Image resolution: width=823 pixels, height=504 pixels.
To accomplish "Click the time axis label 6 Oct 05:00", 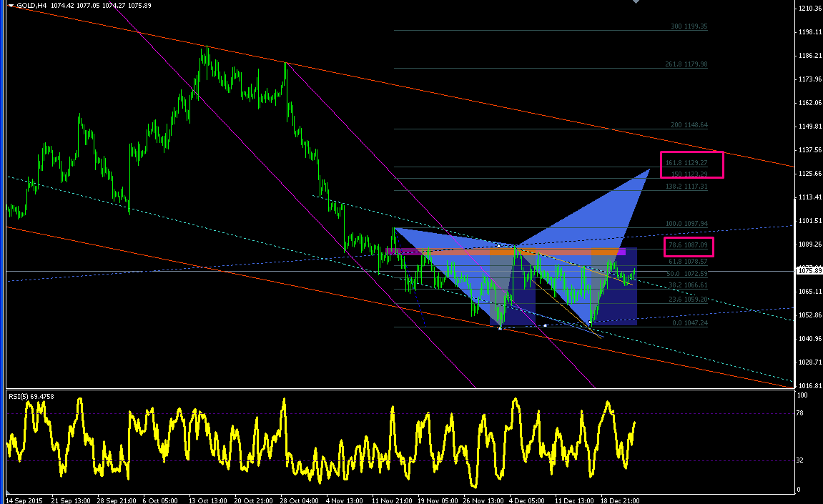I will (160, 501).
